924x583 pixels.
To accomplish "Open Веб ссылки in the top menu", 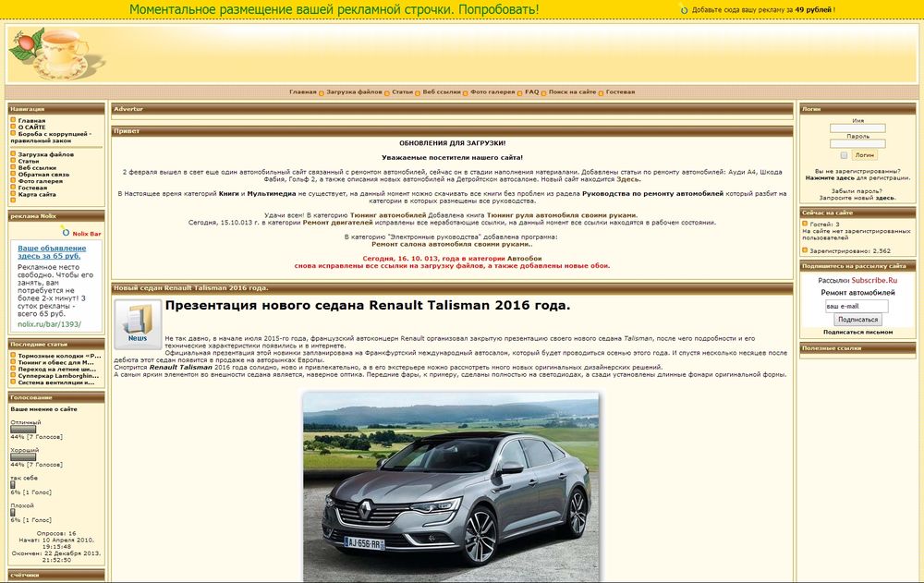I will [442, 92].
